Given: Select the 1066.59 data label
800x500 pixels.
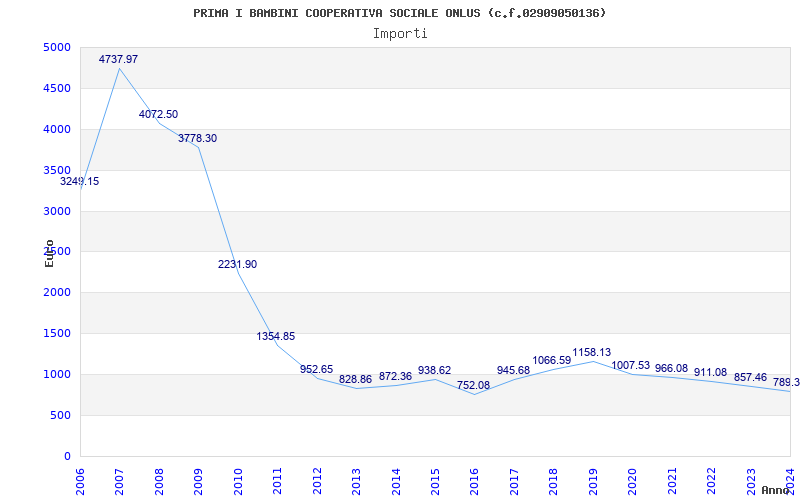Looking at the screenshot, I should [552, 360].
